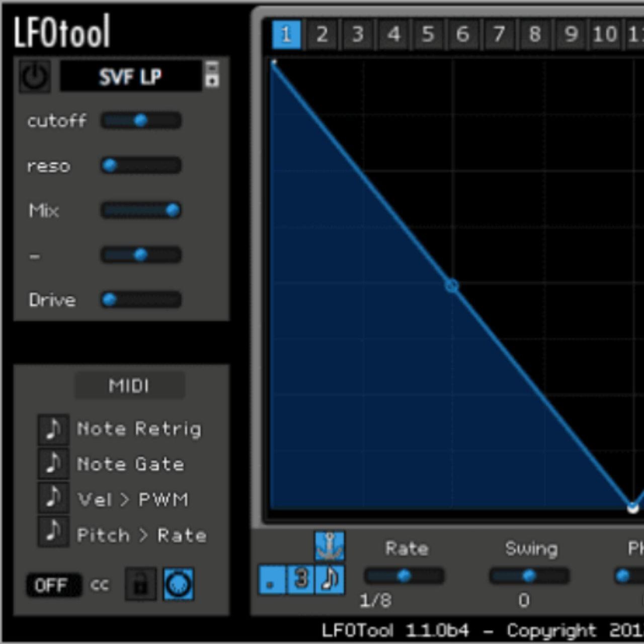Click the Note Gate label
This screenshot has height=644, width=644.
click(130, 464)
